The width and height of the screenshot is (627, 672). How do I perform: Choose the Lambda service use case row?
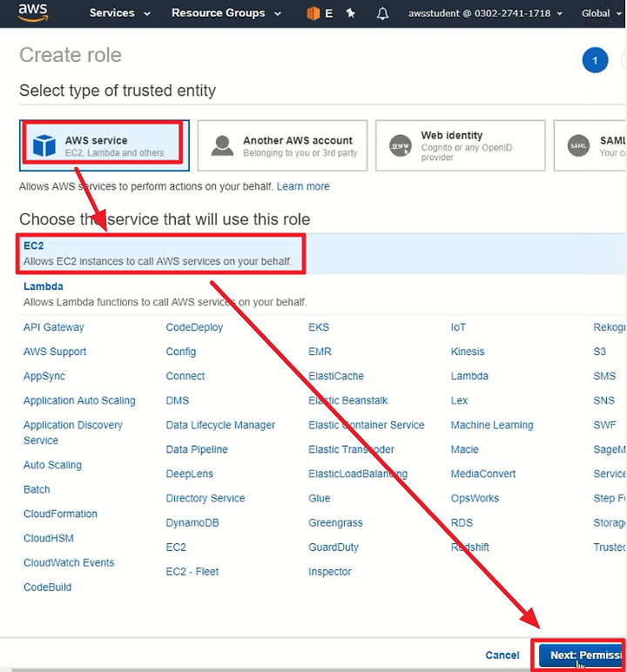321,294
